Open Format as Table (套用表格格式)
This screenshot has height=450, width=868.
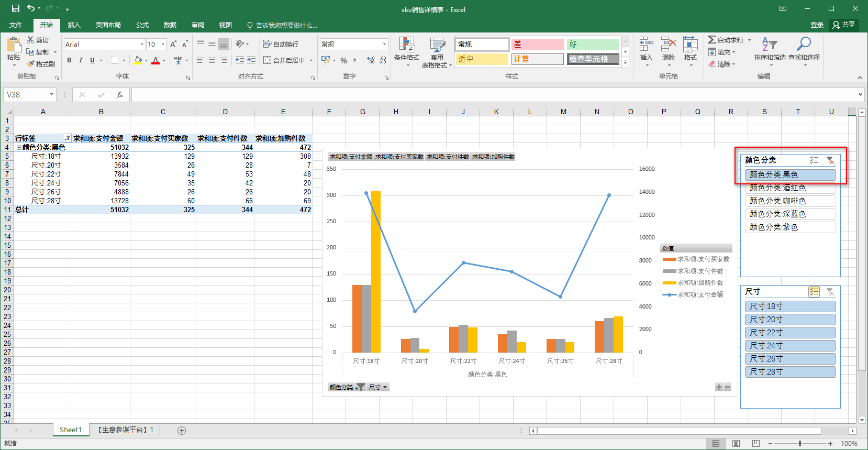(437, 52)
